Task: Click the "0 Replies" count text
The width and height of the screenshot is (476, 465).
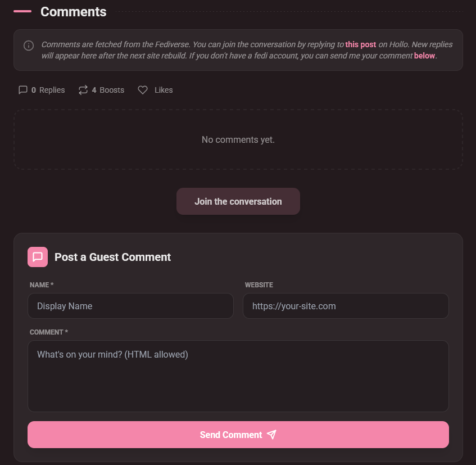Action: pos(48,90)
